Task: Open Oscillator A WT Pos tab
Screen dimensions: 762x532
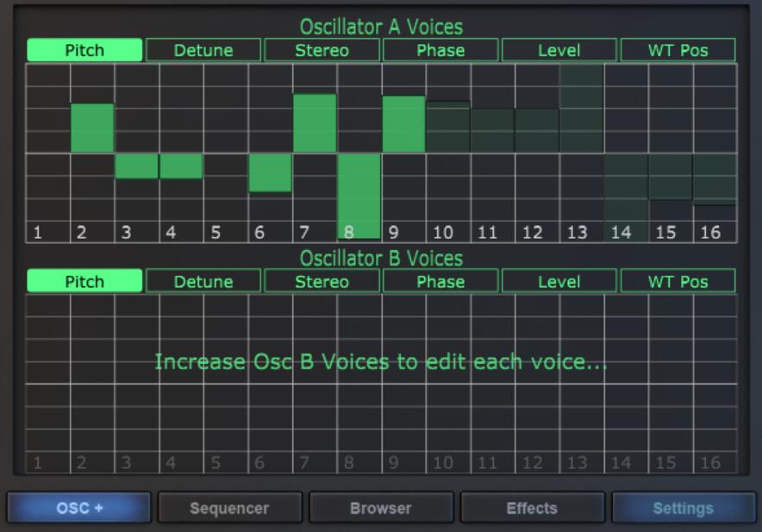Action: 678,50
